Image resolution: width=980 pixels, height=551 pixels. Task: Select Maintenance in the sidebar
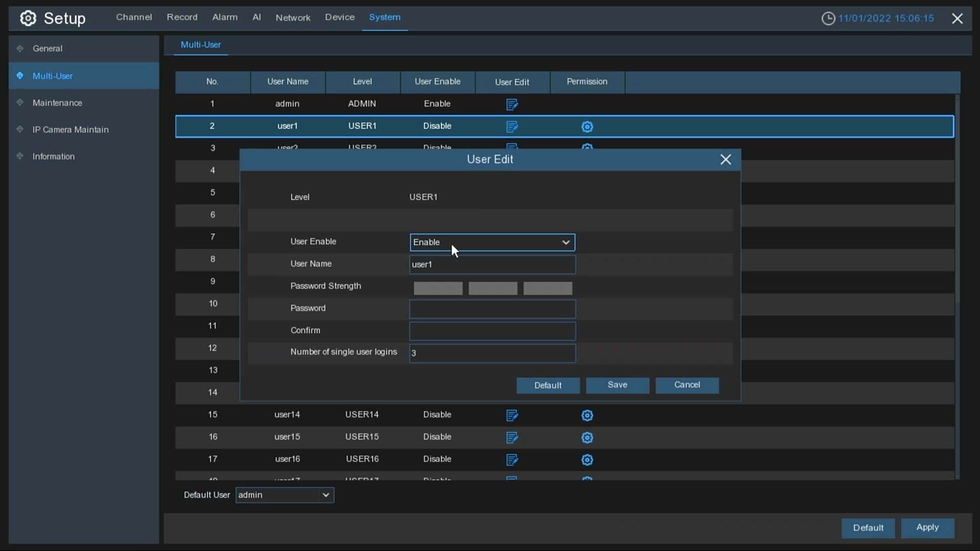(x=57, y=103)
